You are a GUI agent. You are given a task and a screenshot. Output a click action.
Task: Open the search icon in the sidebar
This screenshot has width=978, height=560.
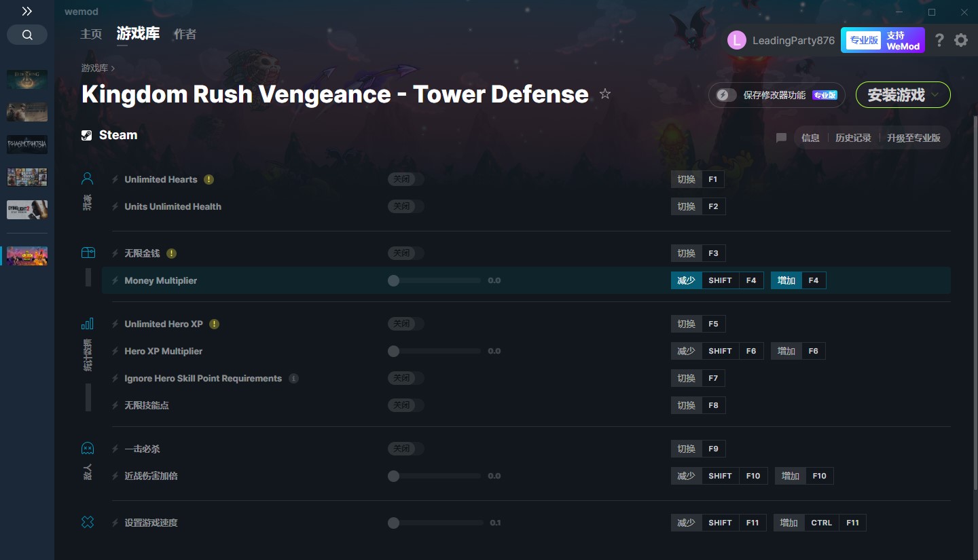(27, 35)
